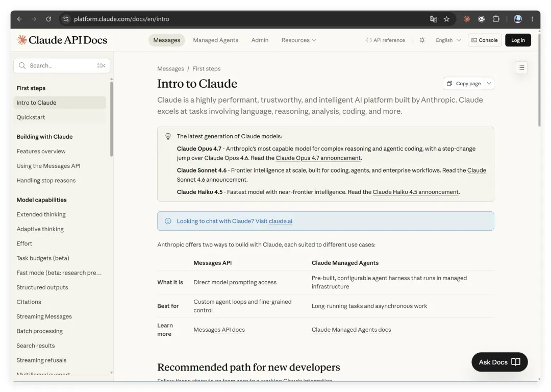The image size is (551, 392).
Task: Click the Intro to Claude heading
Action: (x=197, y=84)
